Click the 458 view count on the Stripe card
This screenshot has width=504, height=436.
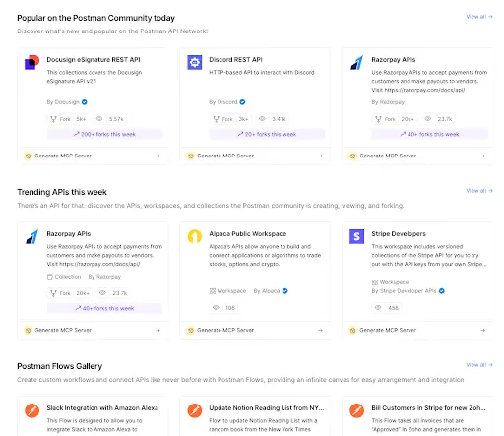[393, 308]
